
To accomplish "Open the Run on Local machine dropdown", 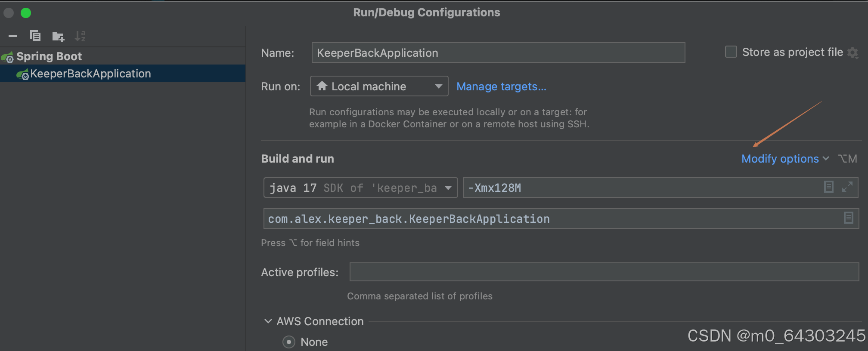I will tap(379, 86).
